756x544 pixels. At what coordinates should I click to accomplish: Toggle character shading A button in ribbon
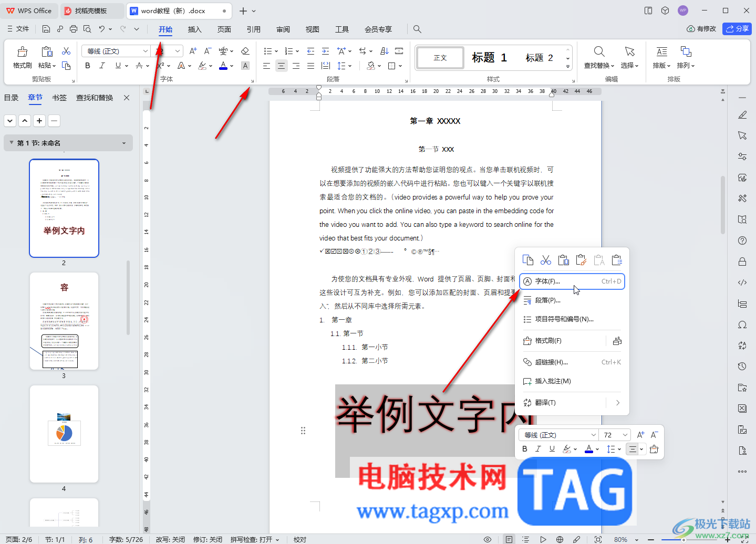pyautogui.click(x=245, y=66)
